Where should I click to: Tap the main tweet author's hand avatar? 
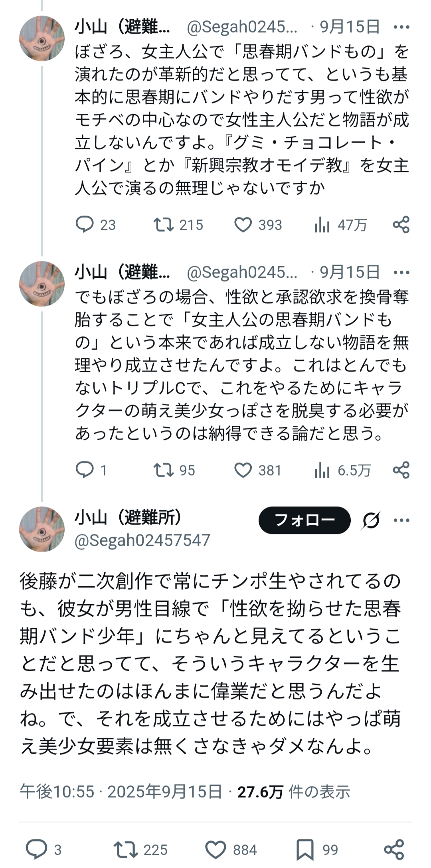42,529
